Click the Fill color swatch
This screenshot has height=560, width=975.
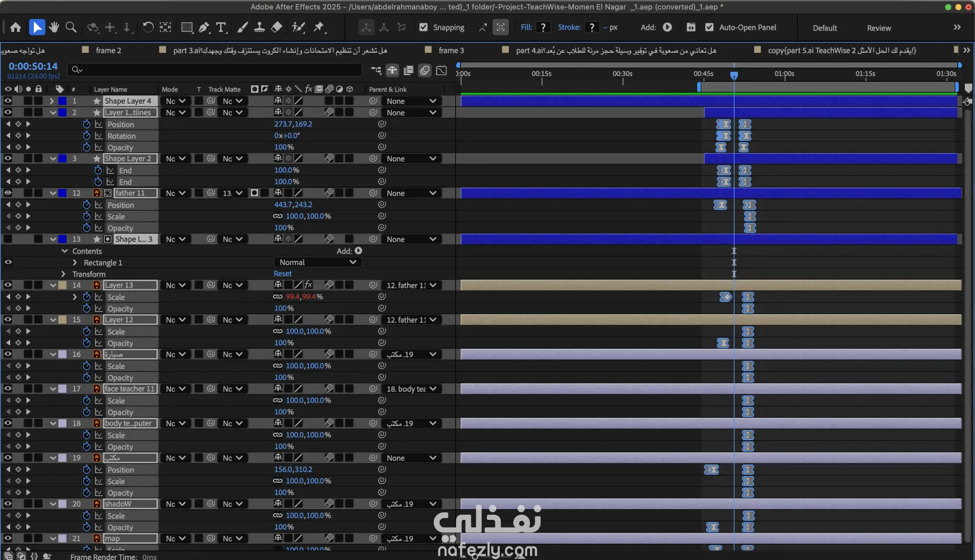click(x=543, y=27)
